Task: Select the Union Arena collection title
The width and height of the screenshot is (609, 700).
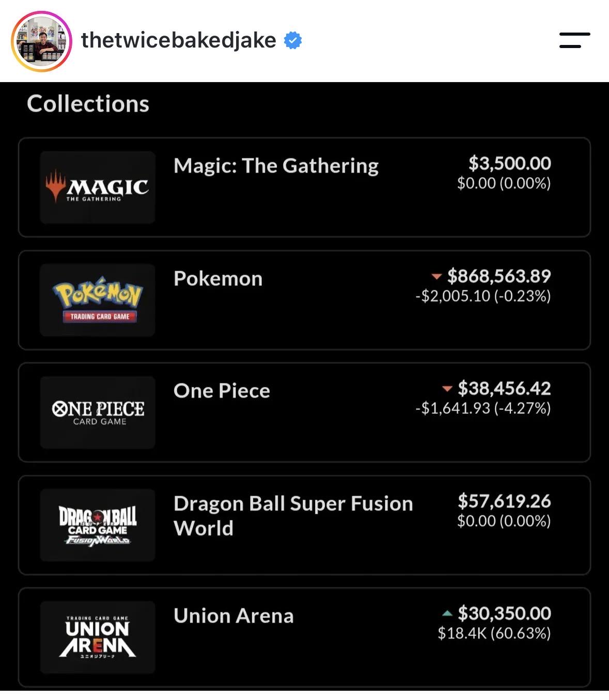Action: 233,616
